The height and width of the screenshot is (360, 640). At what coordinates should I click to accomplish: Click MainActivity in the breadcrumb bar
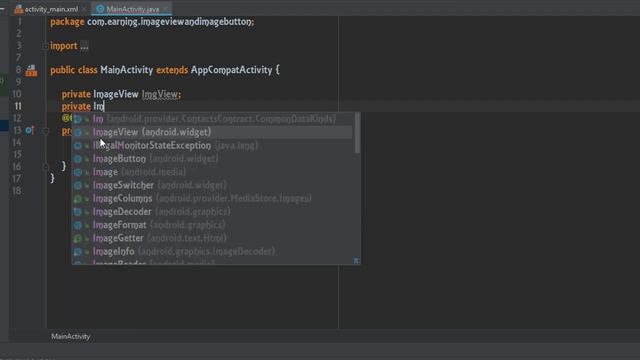pos(71,336)
